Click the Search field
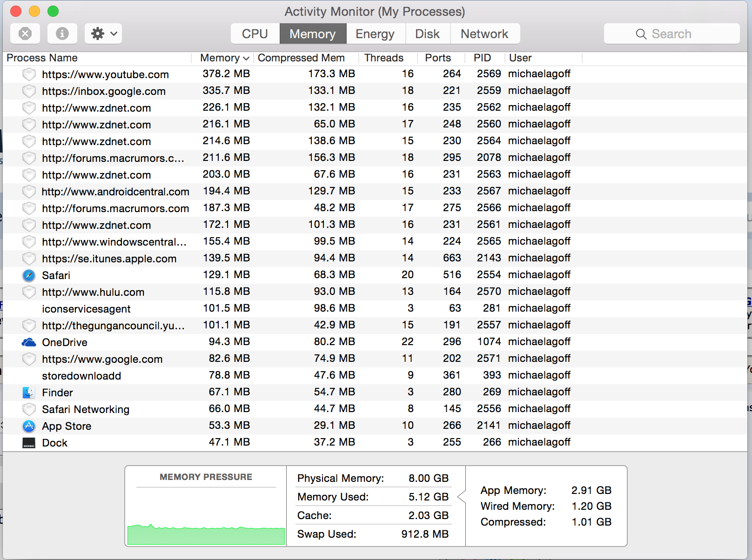 coord(671,33)
